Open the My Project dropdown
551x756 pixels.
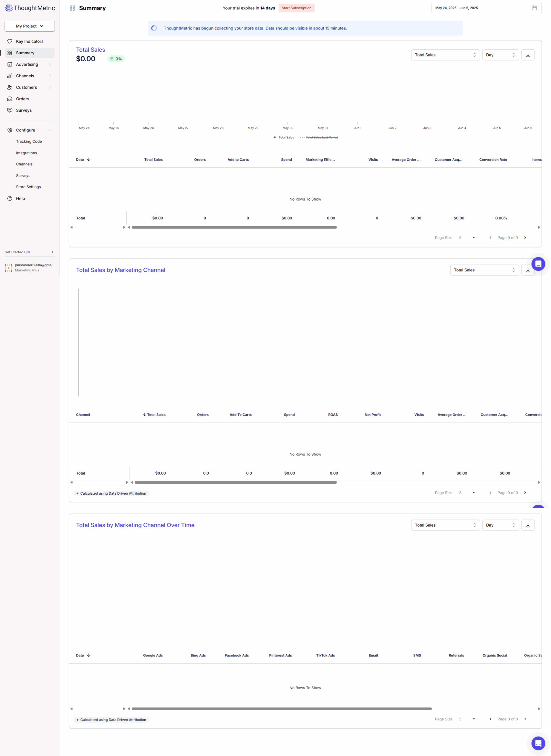(x=30, y=26)
